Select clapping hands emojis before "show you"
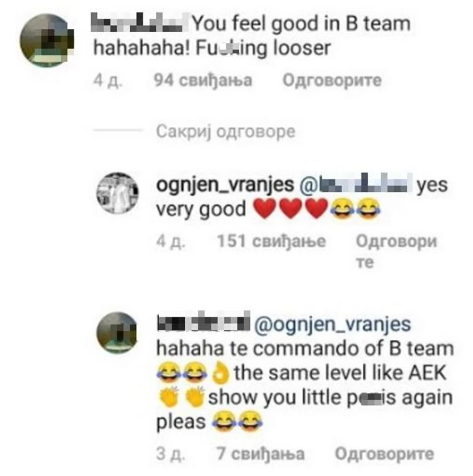Image resolution: width=473 pixels, height=476 pixels. [x=182, y=397]
